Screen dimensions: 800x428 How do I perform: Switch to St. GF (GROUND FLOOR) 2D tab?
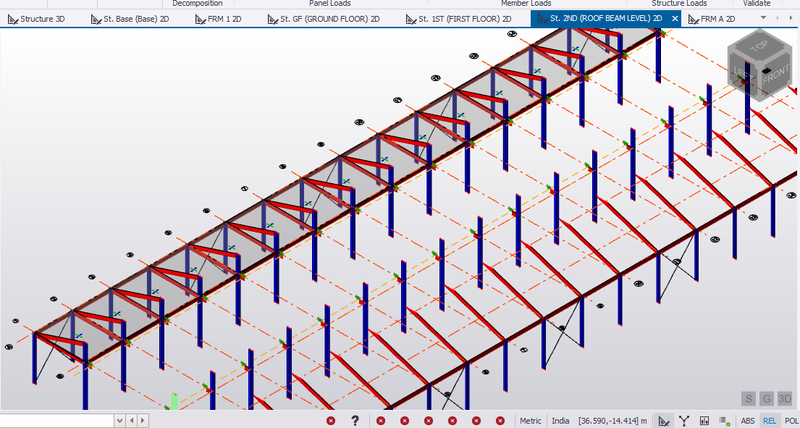(x=323, y=19)
